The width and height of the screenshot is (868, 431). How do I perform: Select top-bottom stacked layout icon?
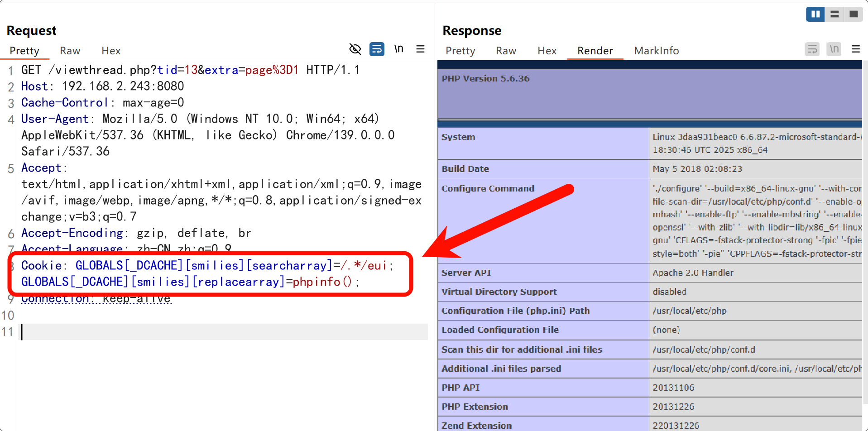coord(834,14)
